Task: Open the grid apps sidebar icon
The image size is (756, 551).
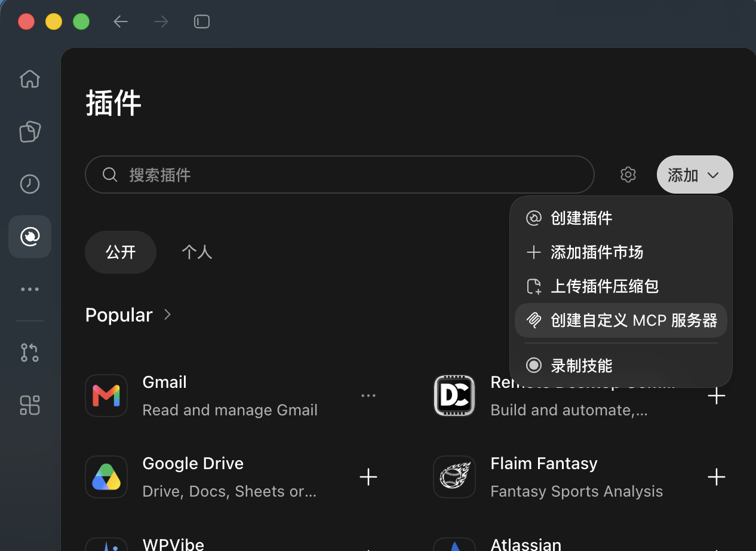Action: click(x=30, y=405)
